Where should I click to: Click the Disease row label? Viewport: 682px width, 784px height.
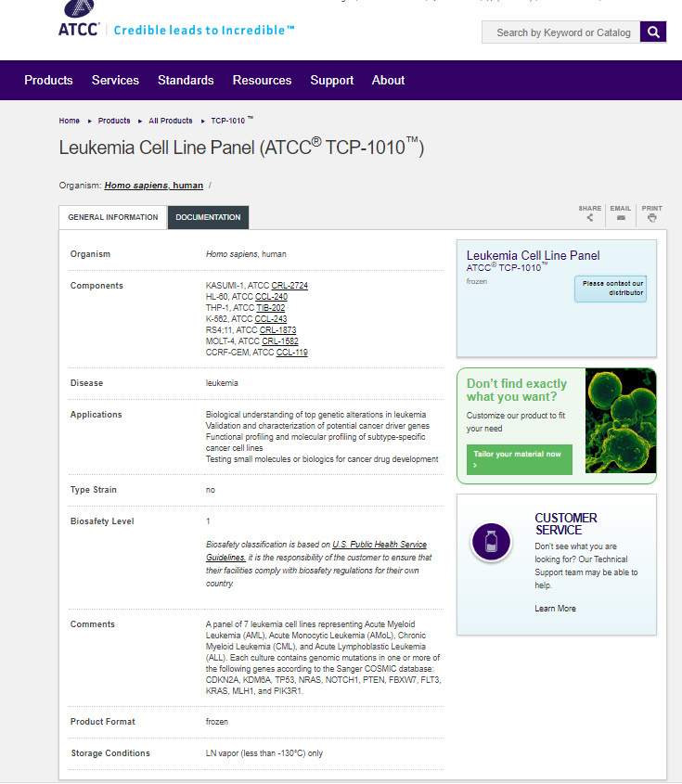[x=86, y=383]
